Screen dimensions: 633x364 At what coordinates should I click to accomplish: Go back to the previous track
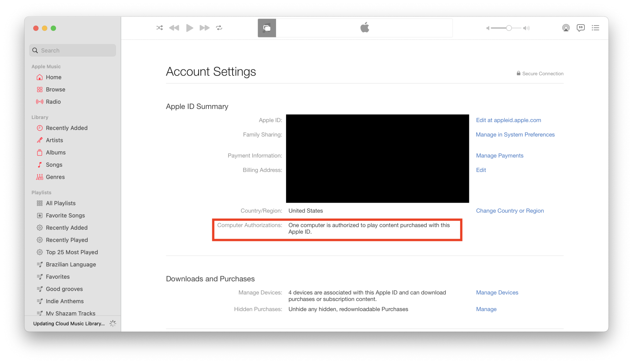coord(174,28)
